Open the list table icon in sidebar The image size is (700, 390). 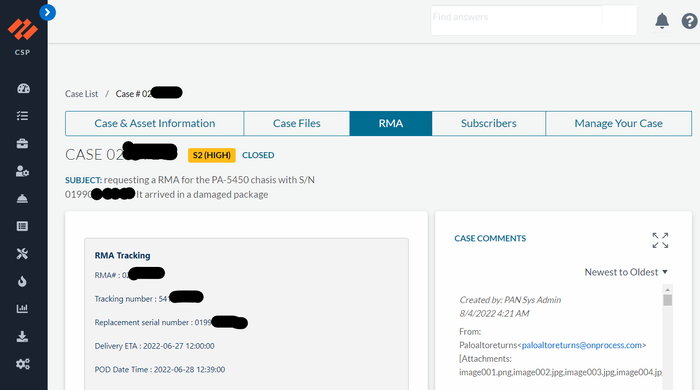tap(22, 226)
